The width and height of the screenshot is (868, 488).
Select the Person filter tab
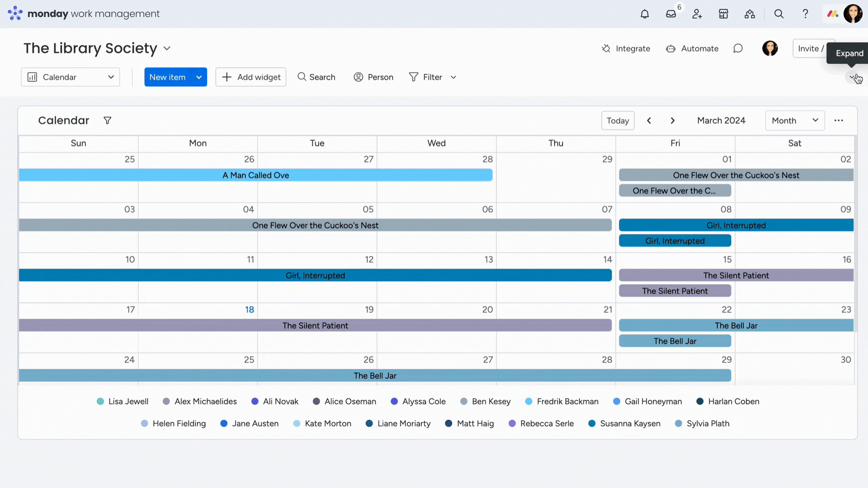[x=374, y=77]
